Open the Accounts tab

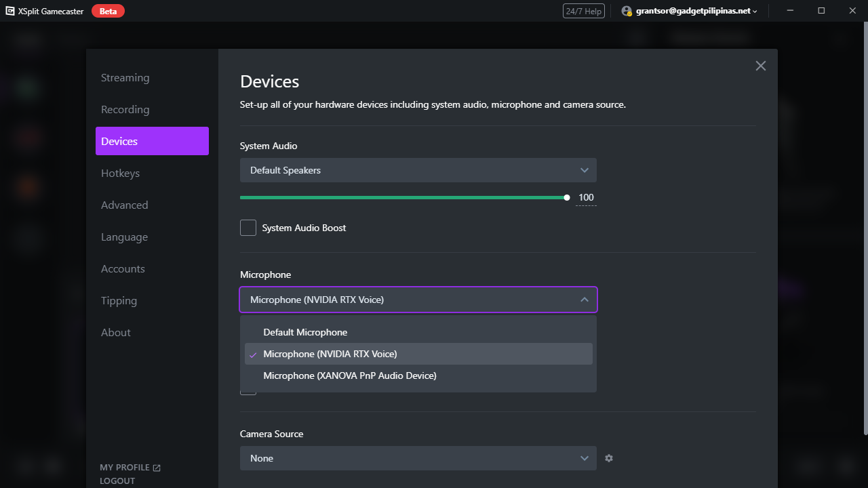click(x=152, y=269)
